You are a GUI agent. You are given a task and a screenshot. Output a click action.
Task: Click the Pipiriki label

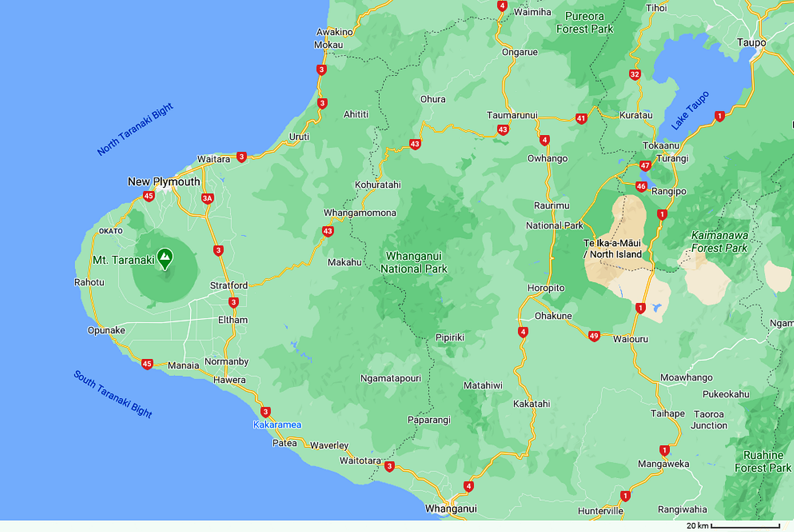pyautogui.click(x=450, y=337)
